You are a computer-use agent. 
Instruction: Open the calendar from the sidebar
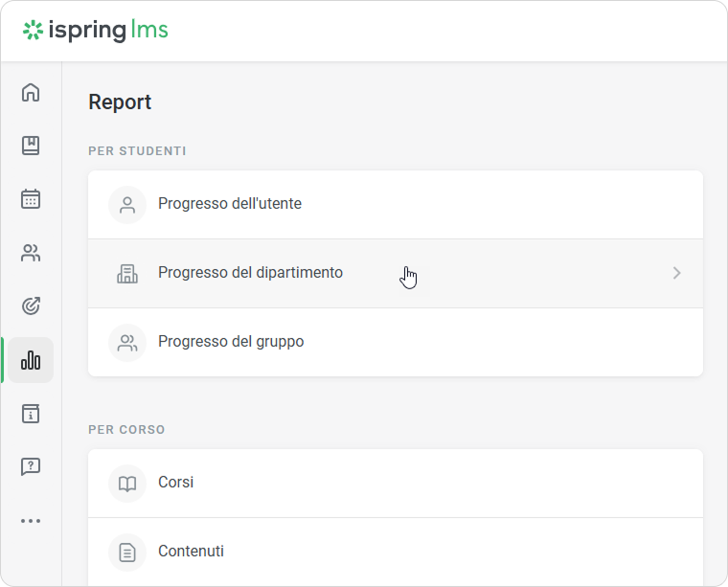[31, 199]
